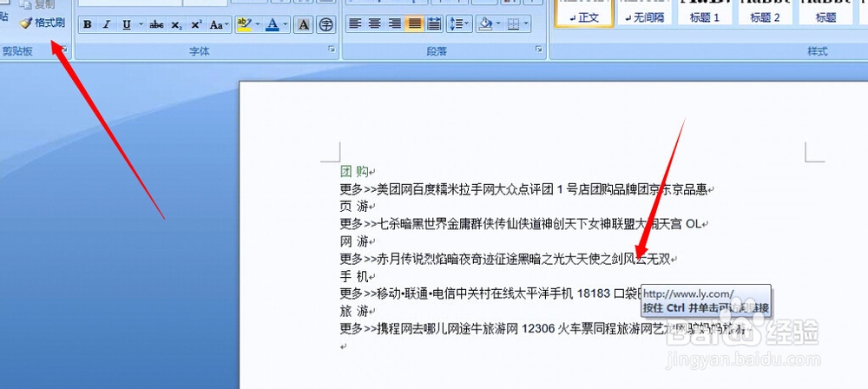The width and height of the screenshot is (868, 389).
Task: Open the line spacing menu
Action: coord(459,23)
